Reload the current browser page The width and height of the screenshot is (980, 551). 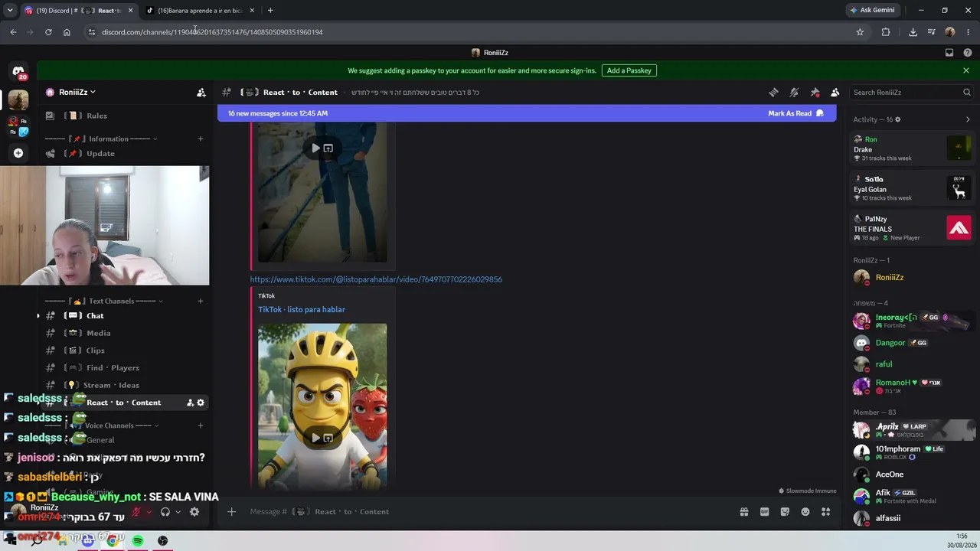48,32
